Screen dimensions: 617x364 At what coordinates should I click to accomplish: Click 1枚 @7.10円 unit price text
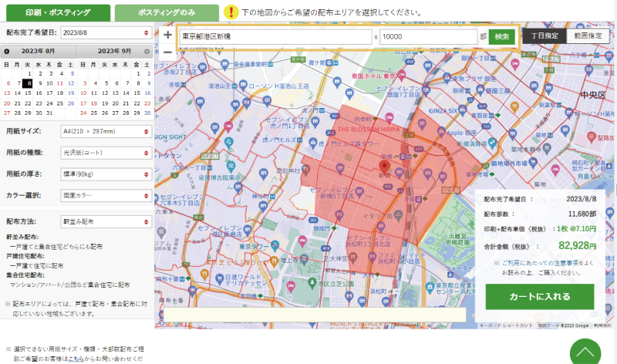point(576,228)
